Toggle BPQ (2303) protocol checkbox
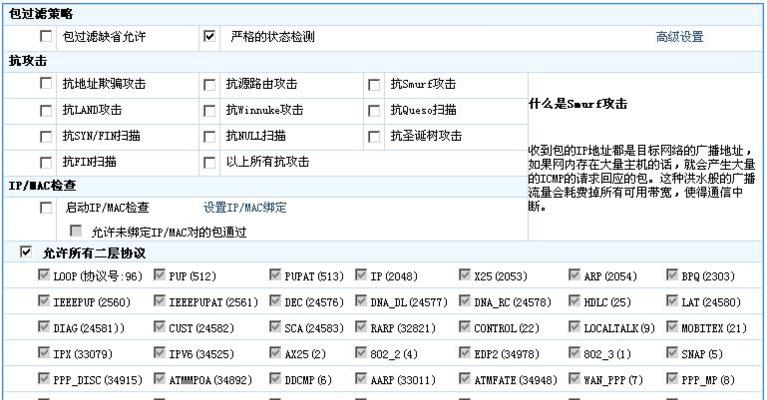 pyautogui.click(x=672, y=275)
